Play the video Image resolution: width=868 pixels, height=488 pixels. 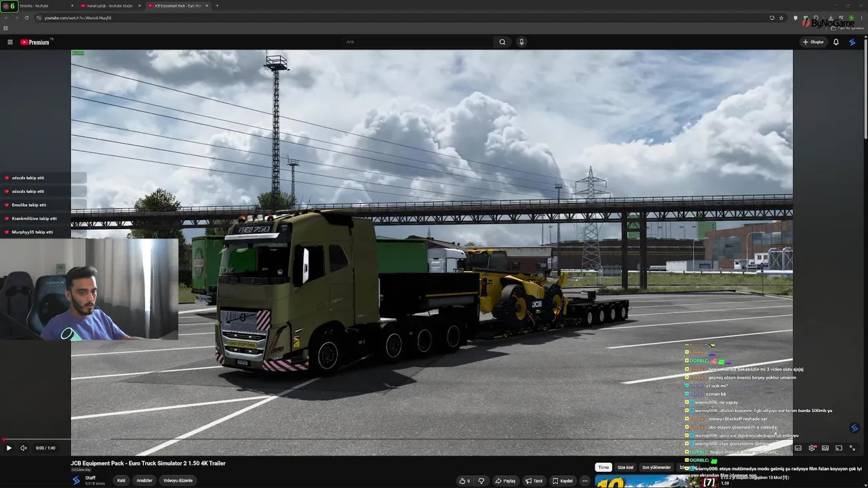9,448
